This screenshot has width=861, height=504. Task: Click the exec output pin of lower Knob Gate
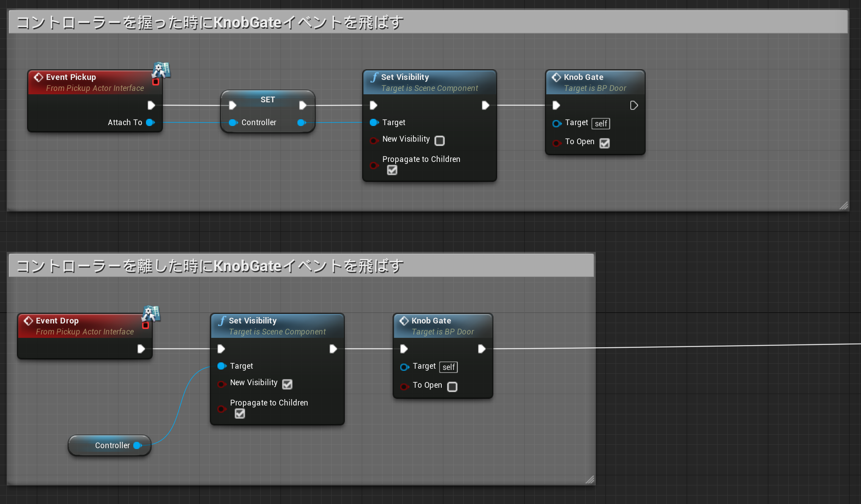click(482, 348)
